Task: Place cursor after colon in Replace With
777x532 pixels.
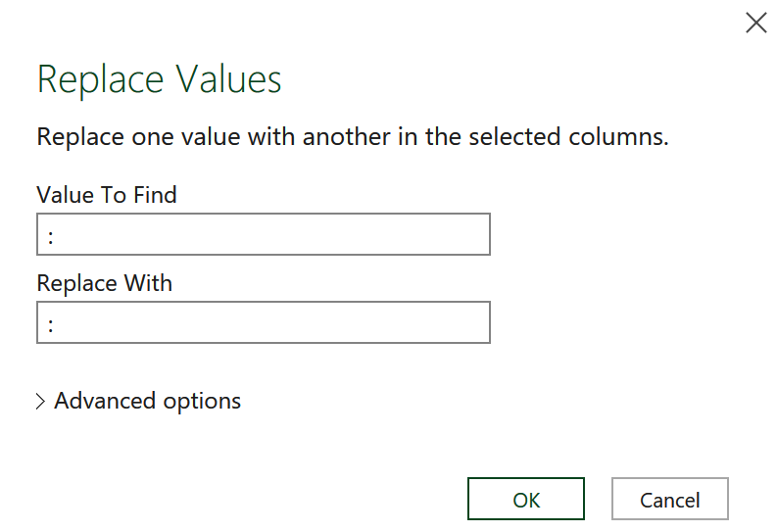Action: pos(55,324)
